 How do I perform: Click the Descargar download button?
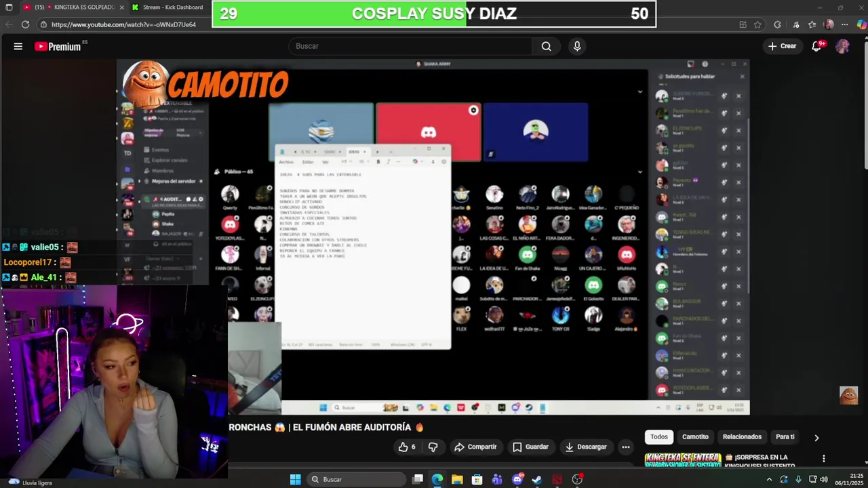tap(586, 447)
